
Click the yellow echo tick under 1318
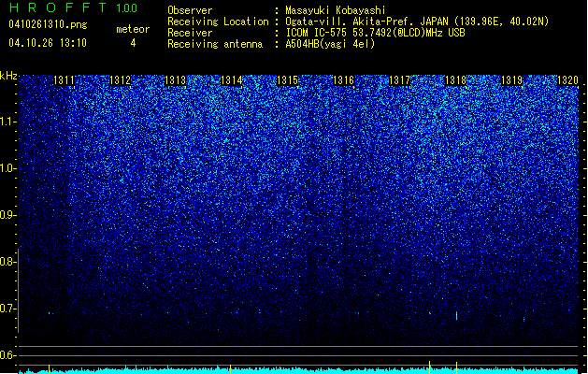(456, 367)
